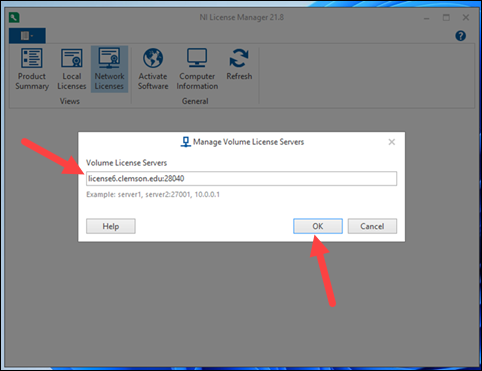
Task: Open the blue application menu dropdown
Action: tap(27, 36)
